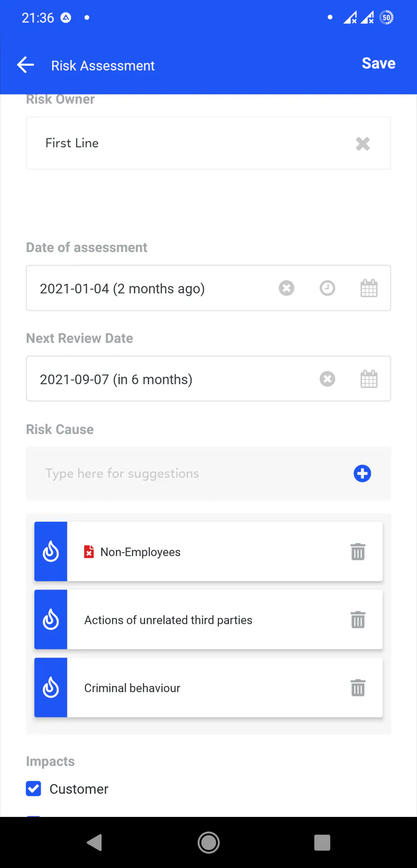Delete the Criminal behaviour risk cause
The image size is (417, 868).
(358, 688)
